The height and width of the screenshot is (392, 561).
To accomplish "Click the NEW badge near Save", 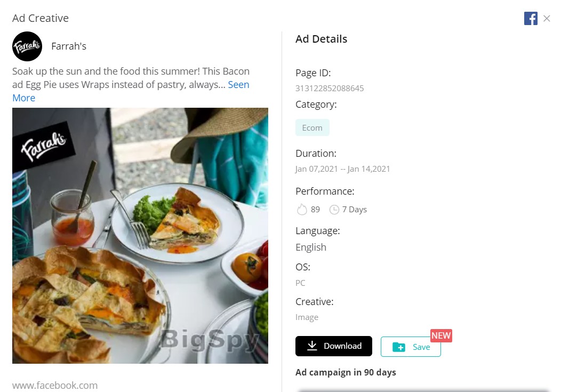I will pos(441,335).
